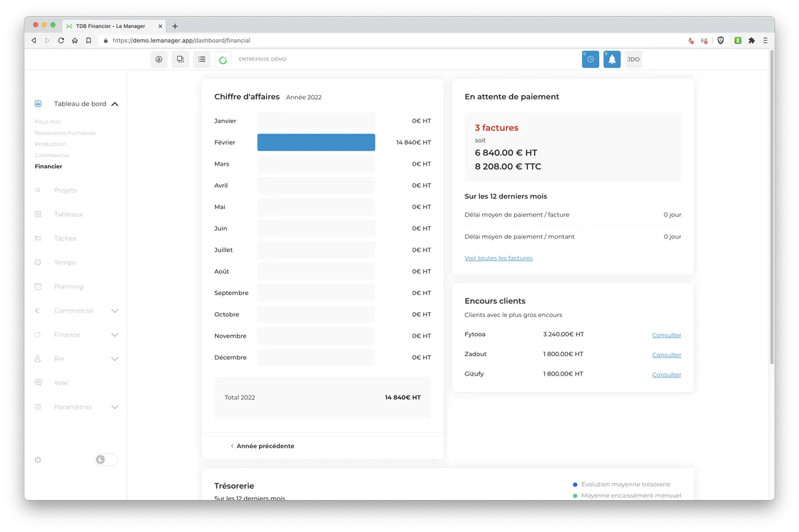Viewport: 799px width, 532px height.
Task: Click the Planning calendar icon
Action: 38,286
